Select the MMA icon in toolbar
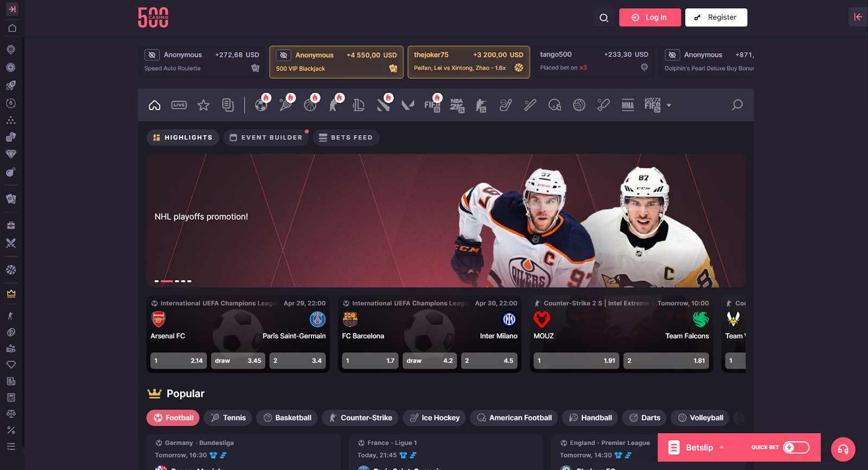 [x=628, y=105]
